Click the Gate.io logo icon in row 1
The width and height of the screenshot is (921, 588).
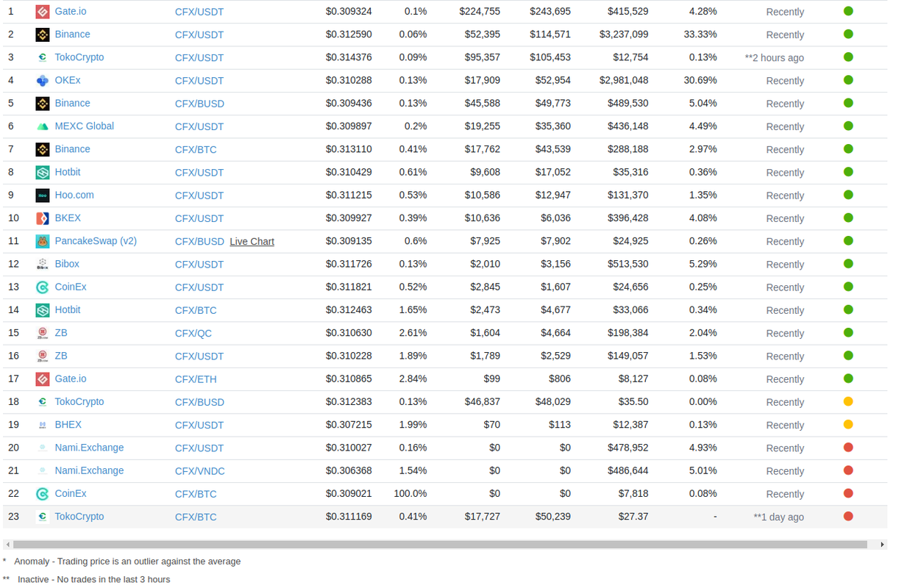[43, 12]
